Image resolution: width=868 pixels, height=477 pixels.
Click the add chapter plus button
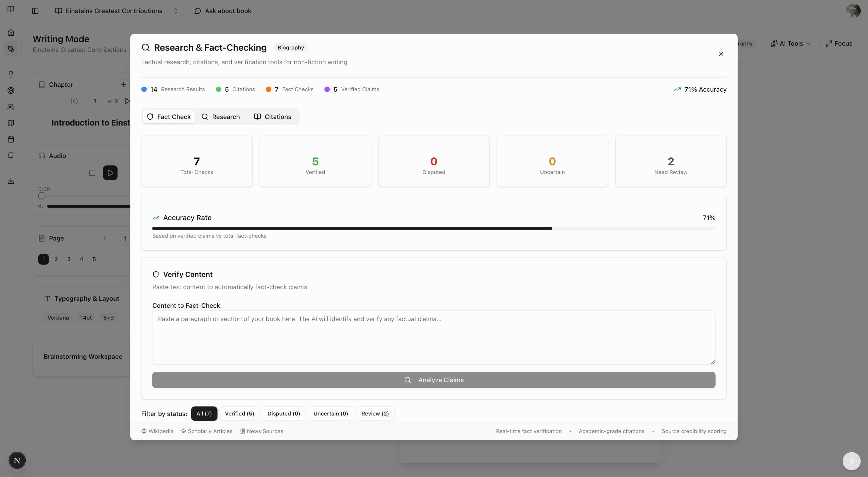(123, 85)
